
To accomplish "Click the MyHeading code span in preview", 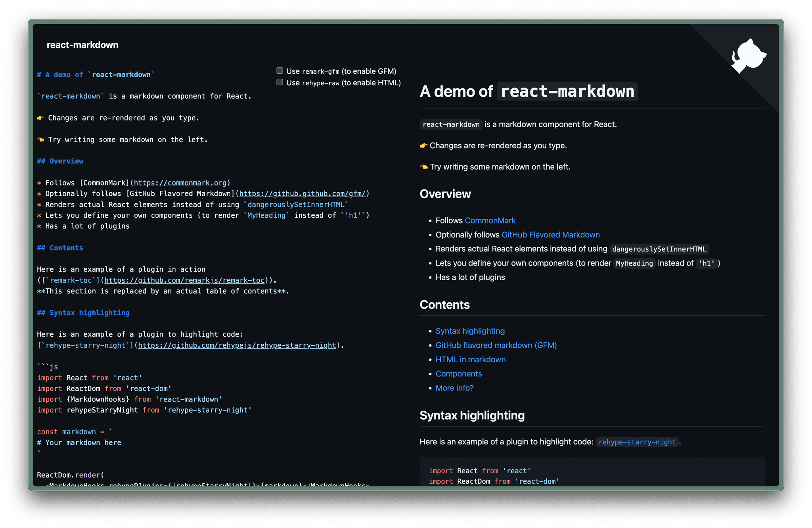I will tap(634, 263).
